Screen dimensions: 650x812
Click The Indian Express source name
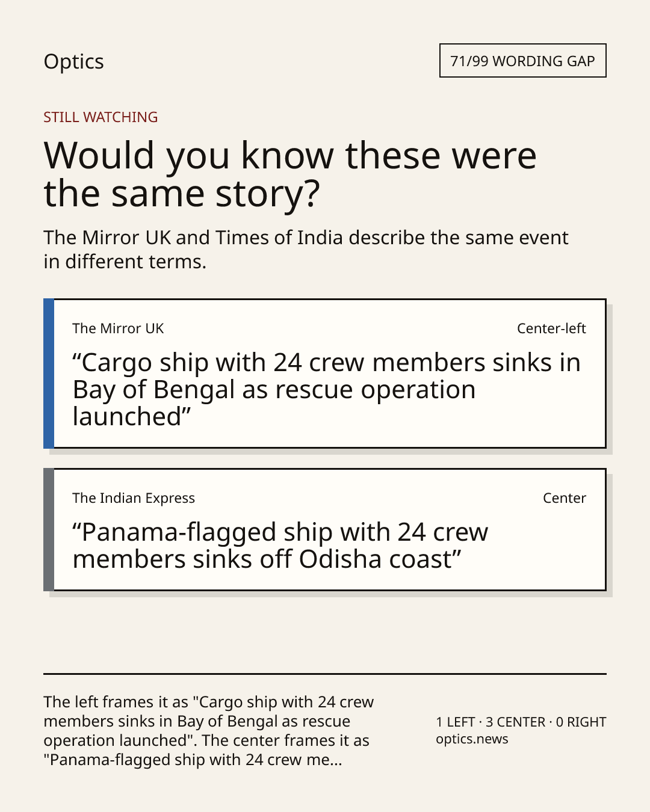134,498
